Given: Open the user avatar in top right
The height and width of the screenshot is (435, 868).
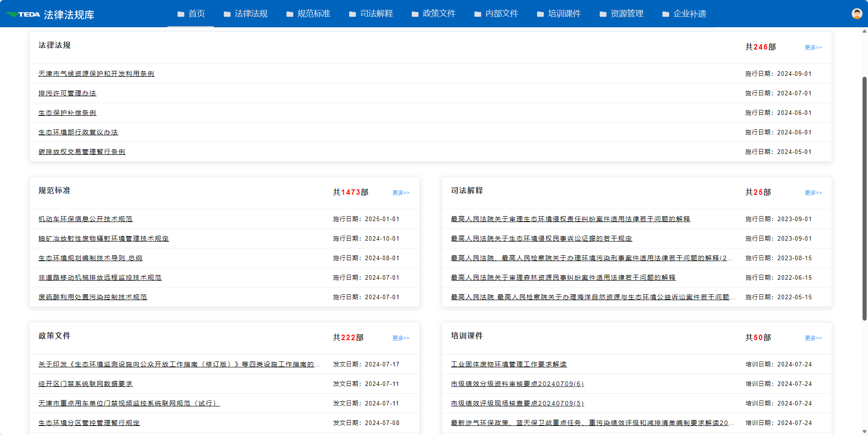Looking at the screenshot, I should 857,14.
